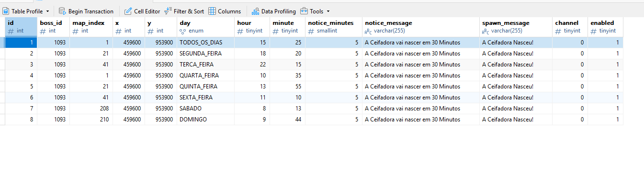Click hour value 18 in SEGUNDA_FEIRA row
The image size is (644, 175).
[x=252, y=53]
